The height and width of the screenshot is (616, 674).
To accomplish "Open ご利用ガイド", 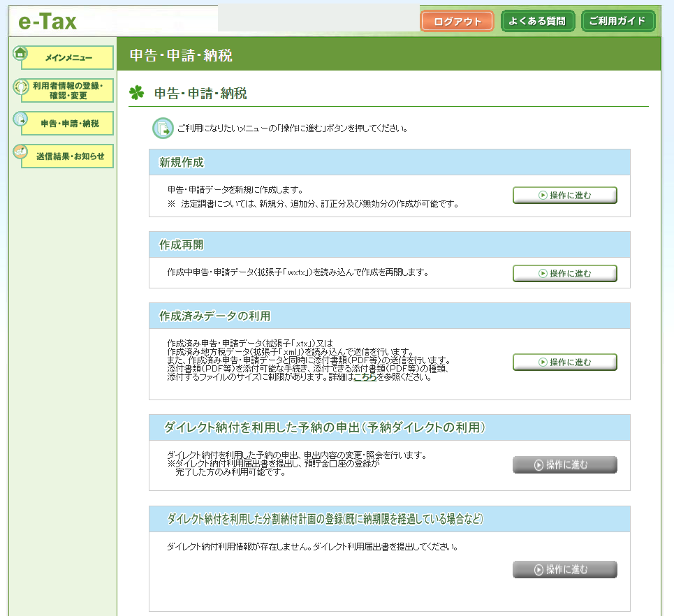I will pyautogui.click(x=617, y=21).
